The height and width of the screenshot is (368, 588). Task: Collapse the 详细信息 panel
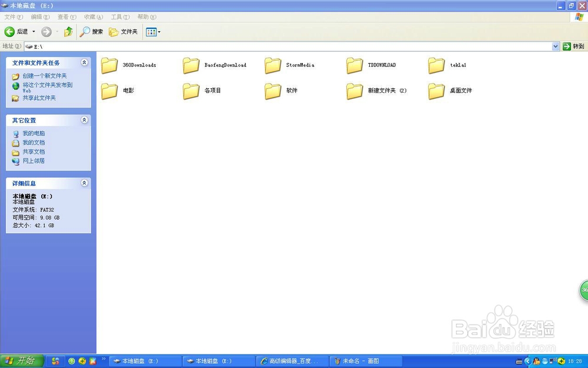coord(84,183)
